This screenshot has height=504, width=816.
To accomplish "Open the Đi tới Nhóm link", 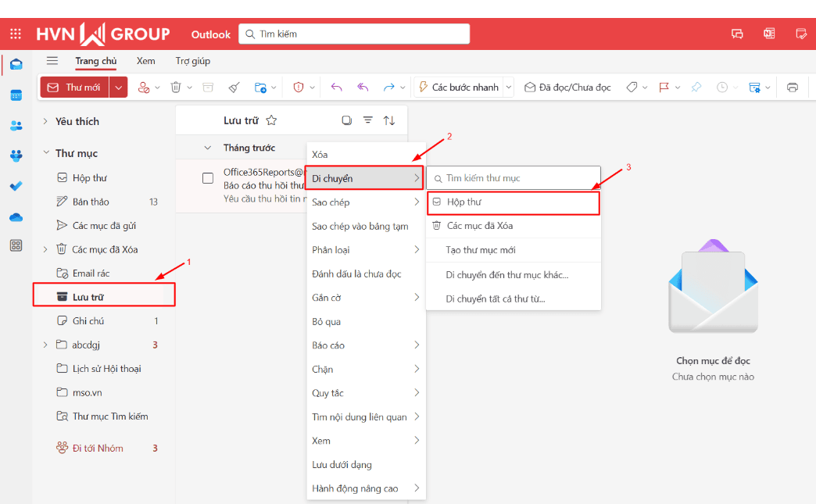I will pos(98,449).
